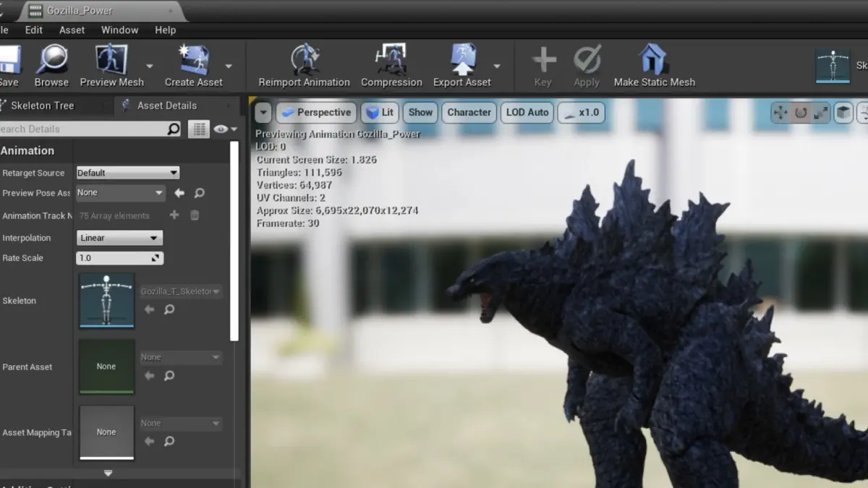Switch to the Asset Details tab
The width and height of the screenshot is (868, 488).
(167, 106)
